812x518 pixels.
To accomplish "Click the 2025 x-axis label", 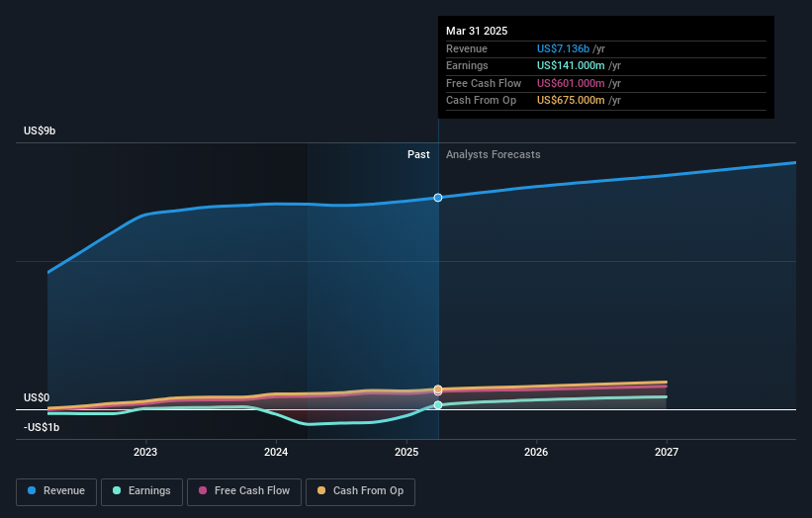I will pos(406,453).
